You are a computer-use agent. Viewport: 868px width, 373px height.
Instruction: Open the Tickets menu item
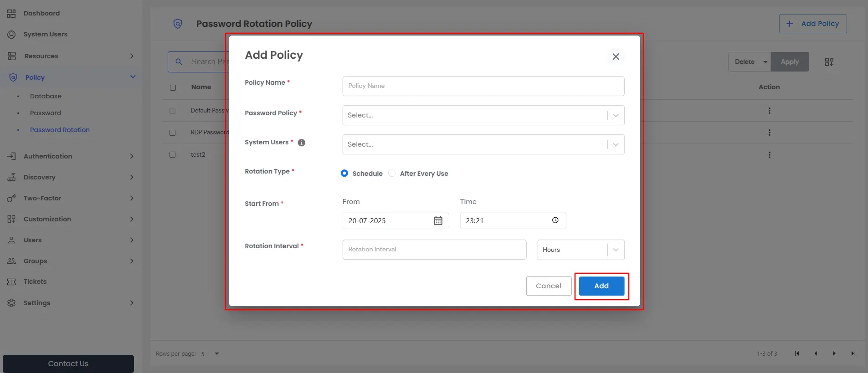(35, 281)
